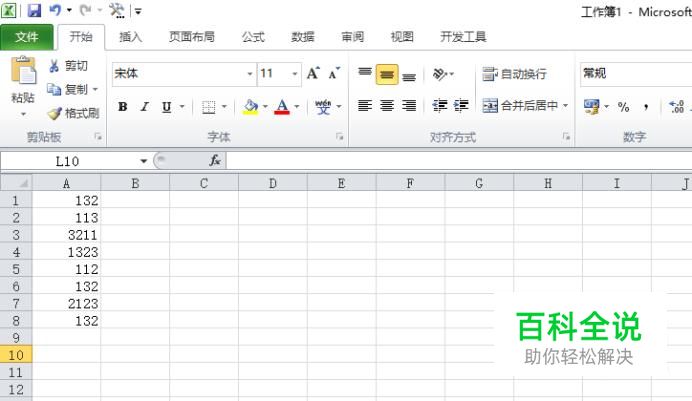Image resolution: width=692 pixels, height=401 pixels.
Task: Click inside the formula bar
Action: 459,161
